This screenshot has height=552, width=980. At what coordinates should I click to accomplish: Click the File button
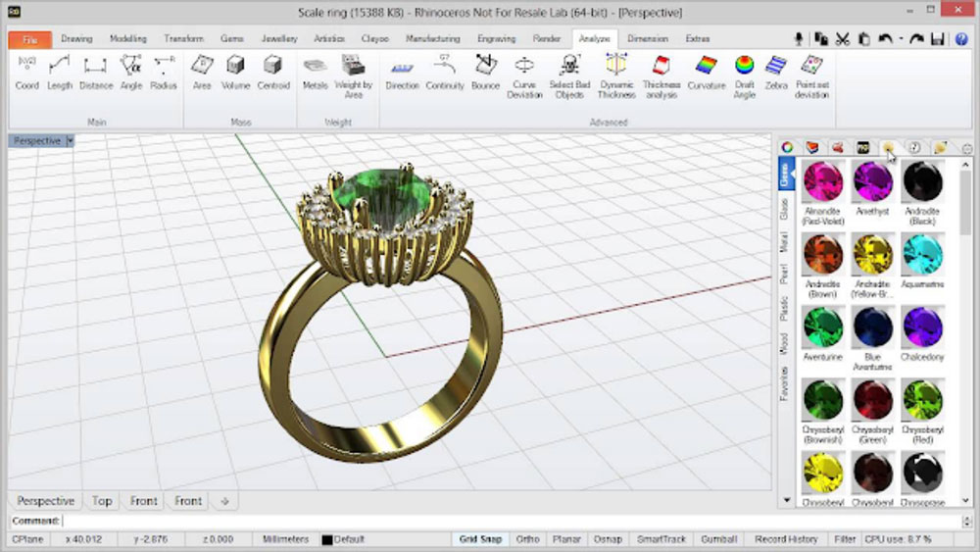point(29,39)
